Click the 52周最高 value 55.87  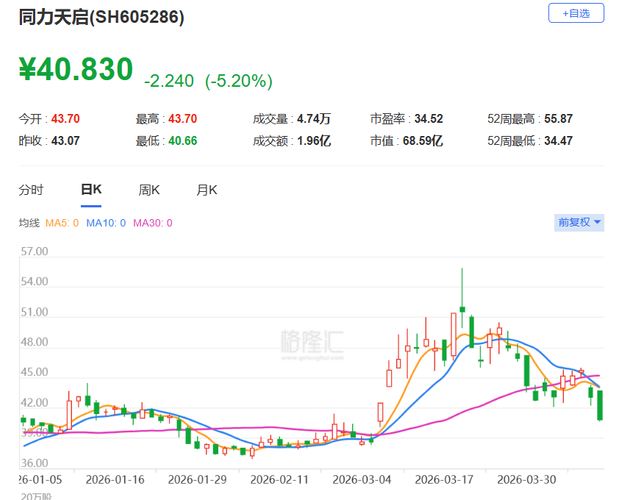click(x=558, y=119)
